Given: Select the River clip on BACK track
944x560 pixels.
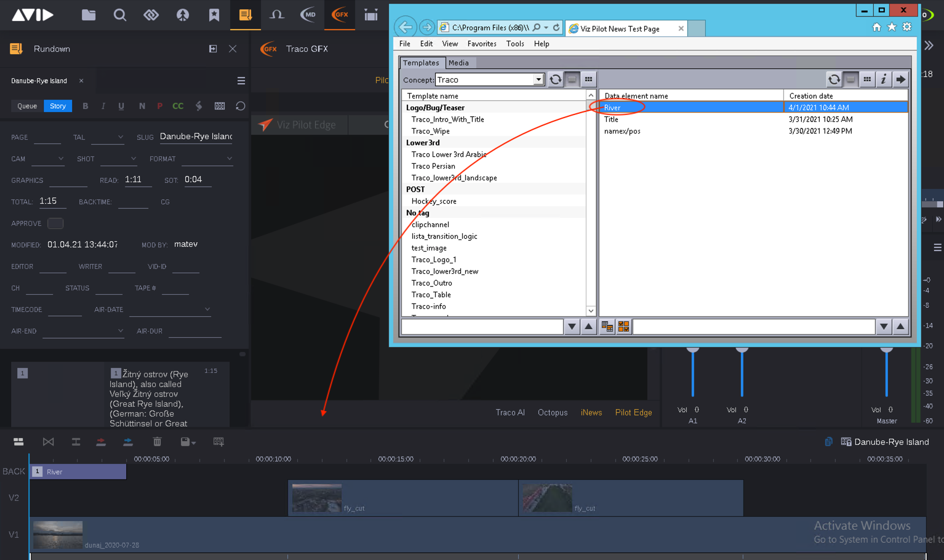Looking at the screenshot, I should [x=78, y=472].
